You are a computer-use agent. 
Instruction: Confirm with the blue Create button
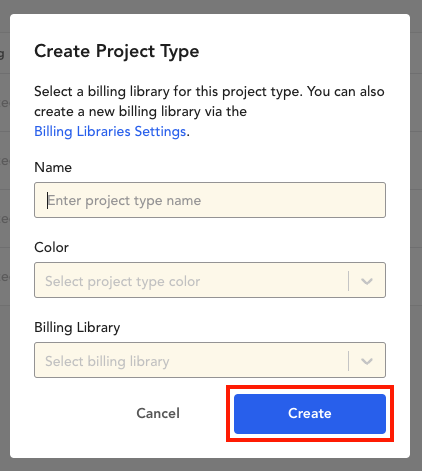[310, 414]
